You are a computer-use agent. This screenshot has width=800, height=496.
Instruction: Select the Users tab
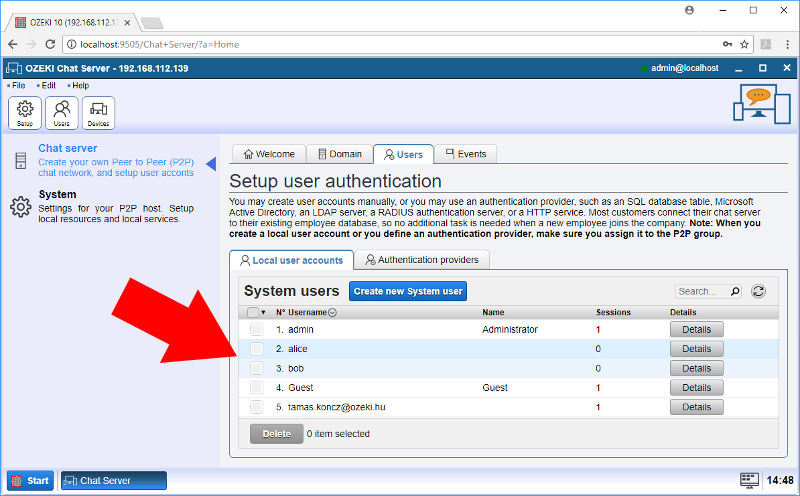(x=403, y=154)
